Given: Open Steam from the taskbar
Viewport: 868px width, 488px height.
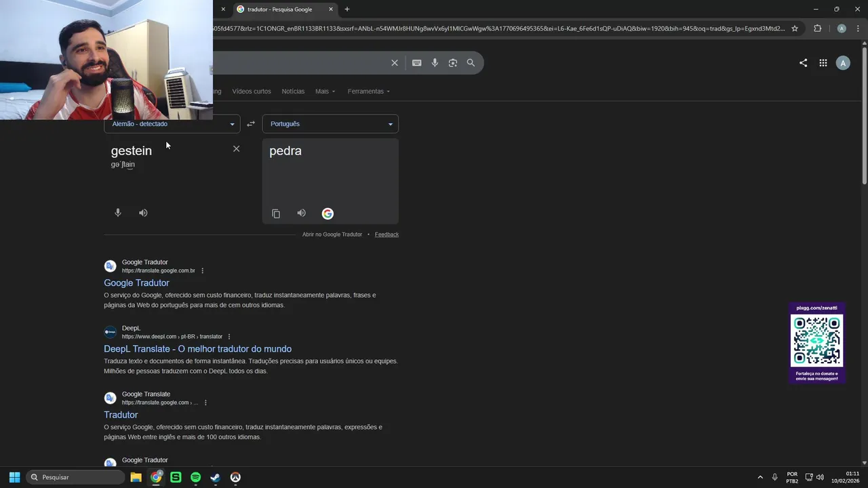Looking at the screenshot, I should [215, 477].
